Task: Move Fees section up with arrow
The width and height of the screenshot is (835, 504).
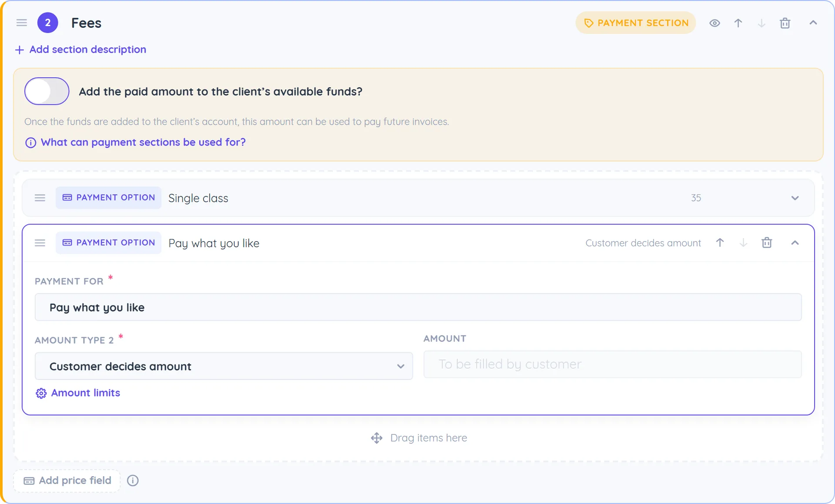Action: (738, 23)
